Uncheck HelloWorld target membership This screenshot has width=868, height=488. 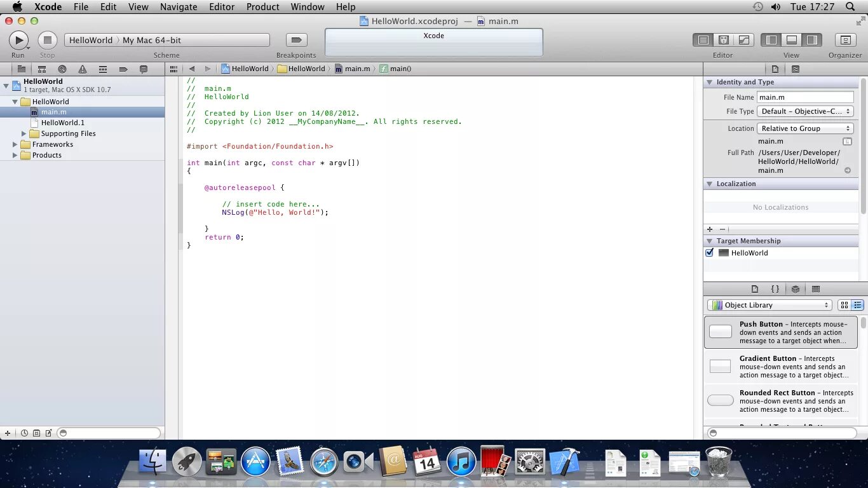710,253
